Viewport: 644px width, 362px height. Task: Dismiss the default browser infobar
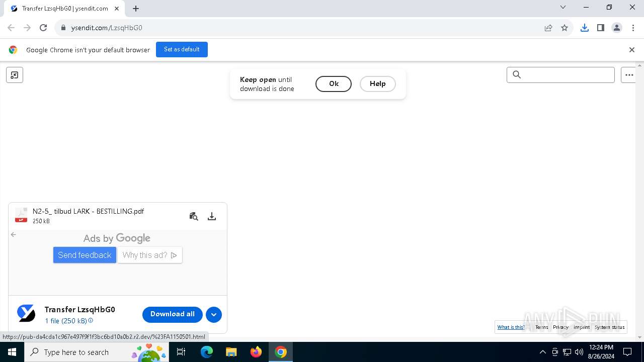point(632,50)
